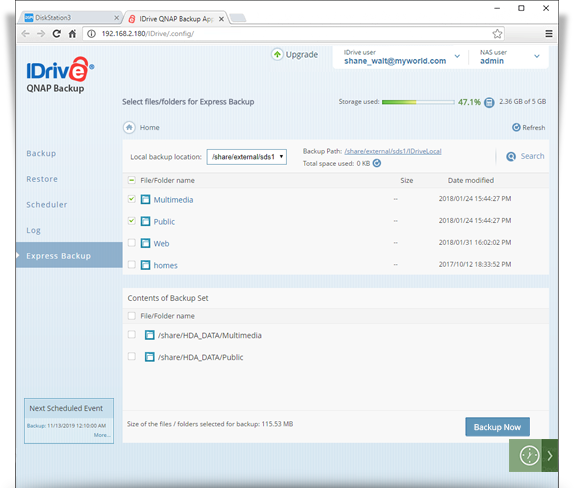This screenshot has height=488, width=574.
Task: Click the homes folder icon
Action: pyautogui.click(x=145, y=265)
